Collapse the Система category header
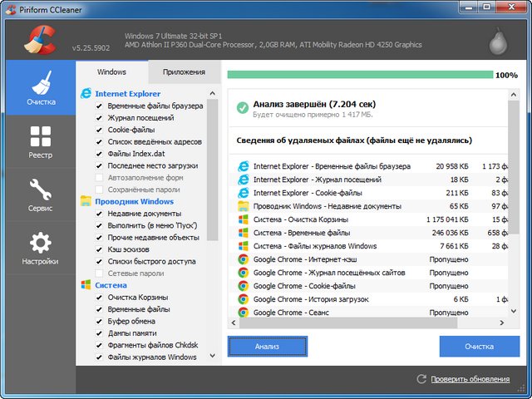Screen dimensions: 532x399 111,284
